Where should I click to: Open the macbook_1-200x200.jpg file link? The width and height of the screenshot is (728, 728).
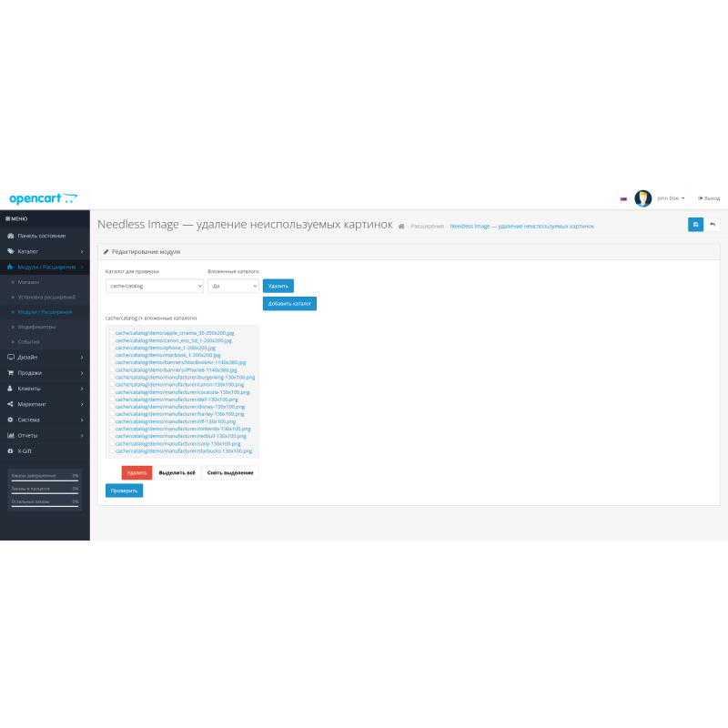pyautogui.click(x=167, y=355)
